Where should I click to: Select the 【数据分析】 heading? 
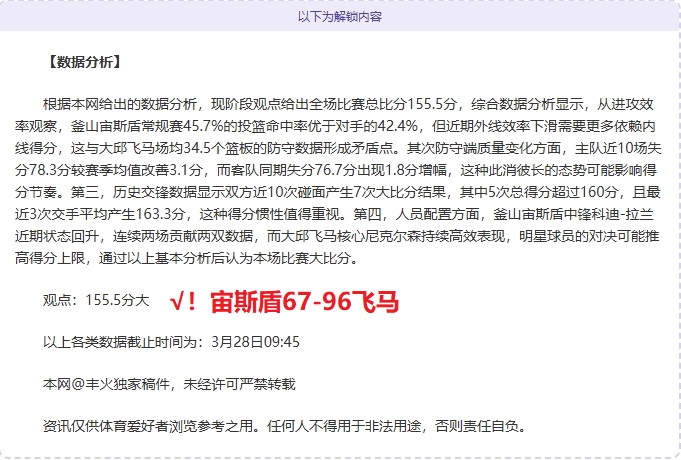[x=83, y=62]
